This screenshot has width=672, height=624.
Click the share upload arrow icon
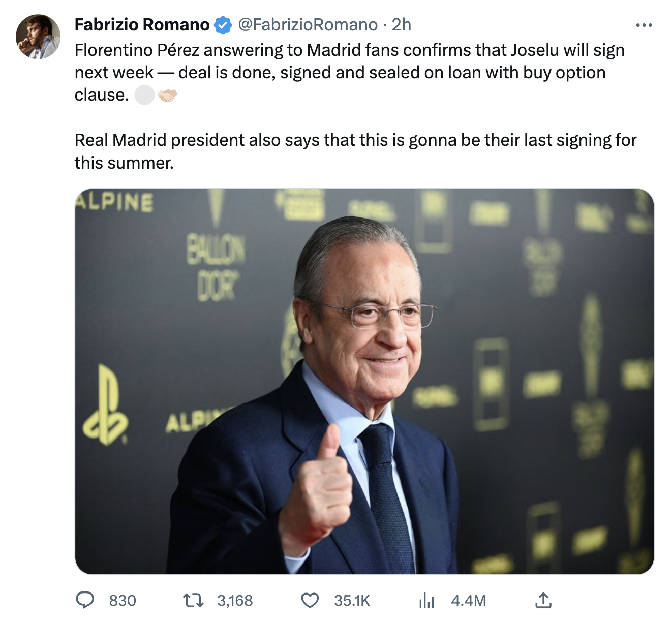pos(543,601)
